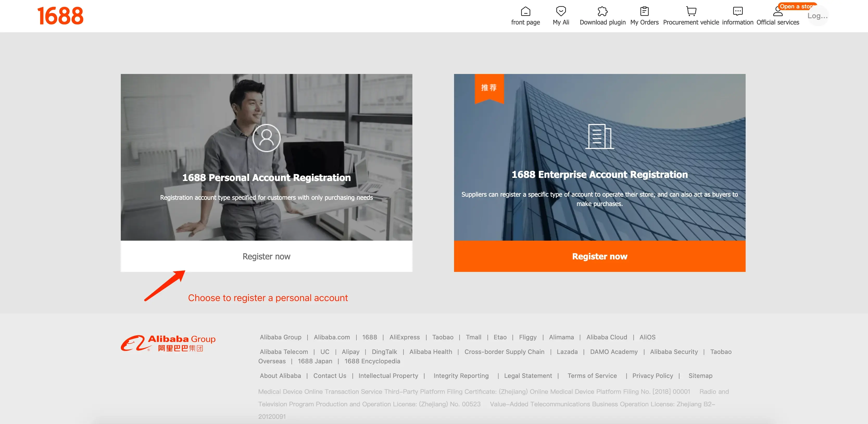This screenshot has height=424, width=868.
Task: Open the DAMO Academy link
Action: [614, 352]
